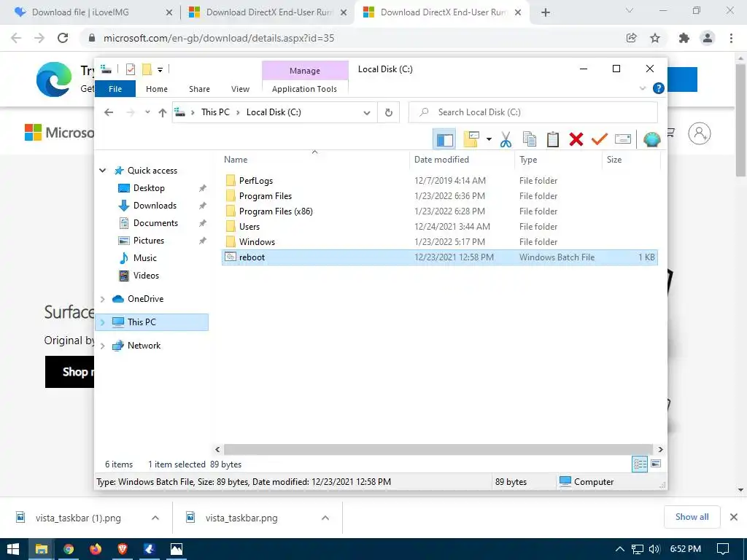
Task: Sort by Type column header
Action: 558,160
